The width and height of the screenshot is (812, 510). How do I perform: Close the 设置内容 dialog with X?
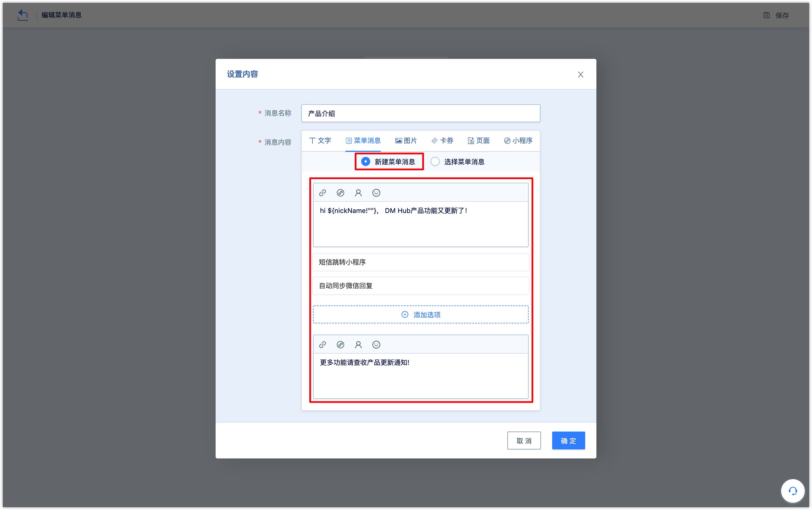click(x=580, y=75)
